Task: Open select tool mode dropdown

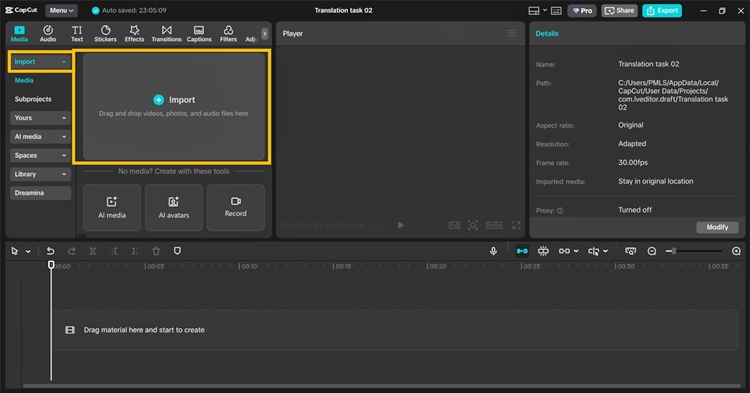Action: click(x=28, y=251)
